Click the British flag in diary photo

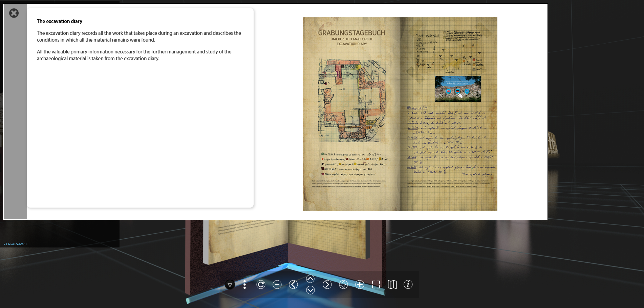[x=449, y=91]
